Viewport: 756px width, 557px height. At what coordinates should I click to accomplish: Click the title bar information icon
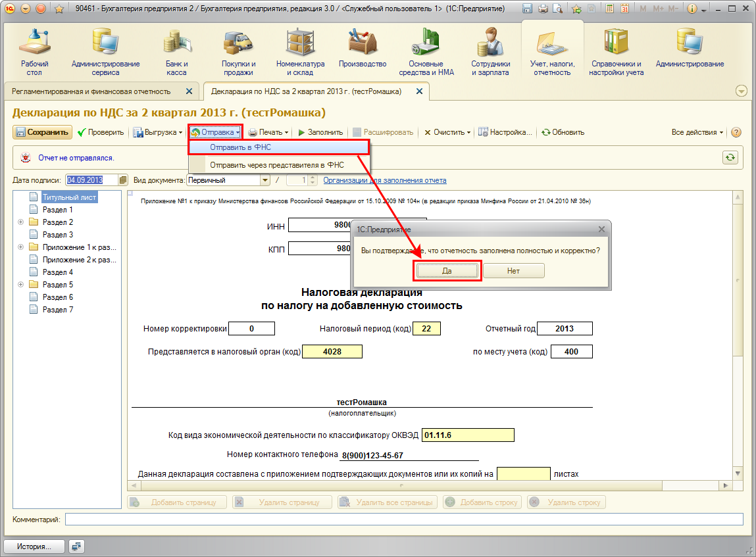(692, 9)
